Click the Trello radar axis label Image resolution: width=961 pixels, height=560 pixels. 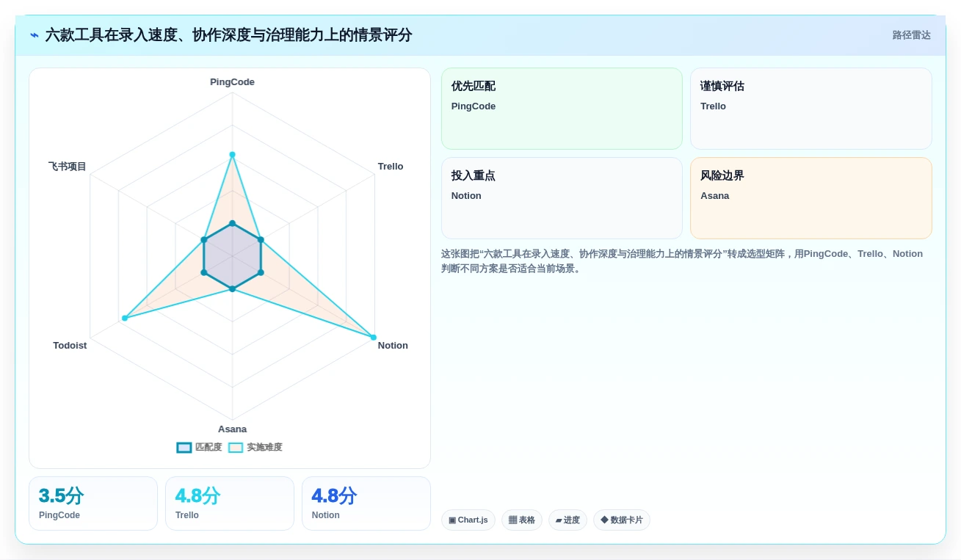391,167
